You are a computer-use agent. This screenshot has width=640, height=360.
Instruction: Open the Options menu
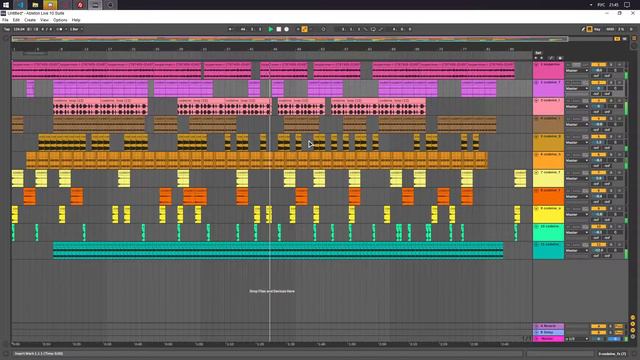point(60,20)
